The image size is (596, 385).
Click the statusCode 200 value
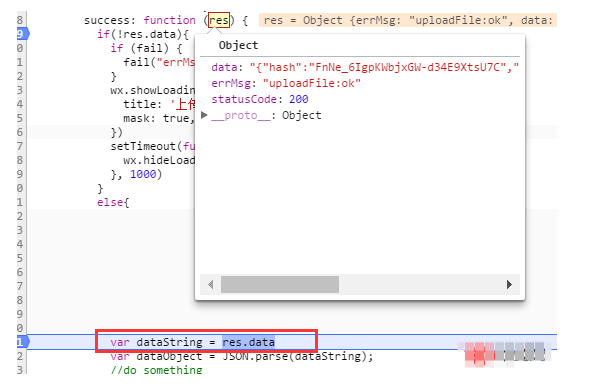[298, 99]
